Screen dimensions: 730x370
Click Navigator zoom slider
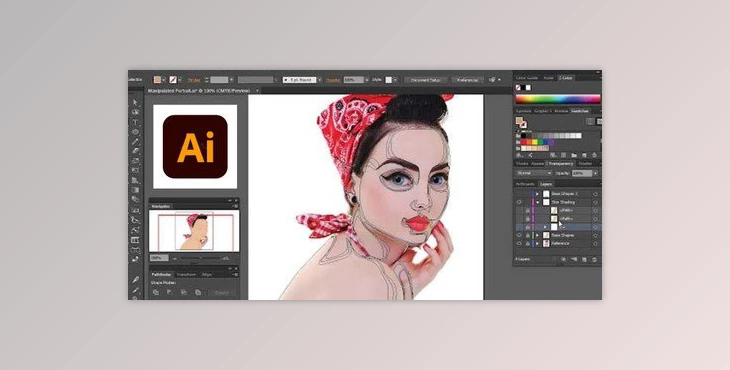click(x=201, y=258)
